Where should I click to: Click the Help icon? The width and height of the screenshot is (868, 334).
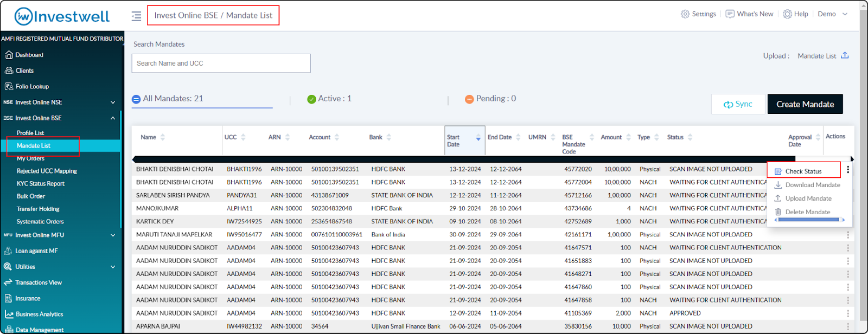point(787,14)
